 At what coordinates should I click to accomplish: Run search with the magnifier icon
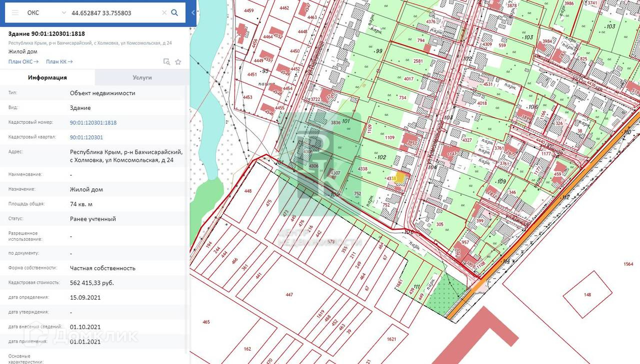pyautogui.click(x=174, y=13)
